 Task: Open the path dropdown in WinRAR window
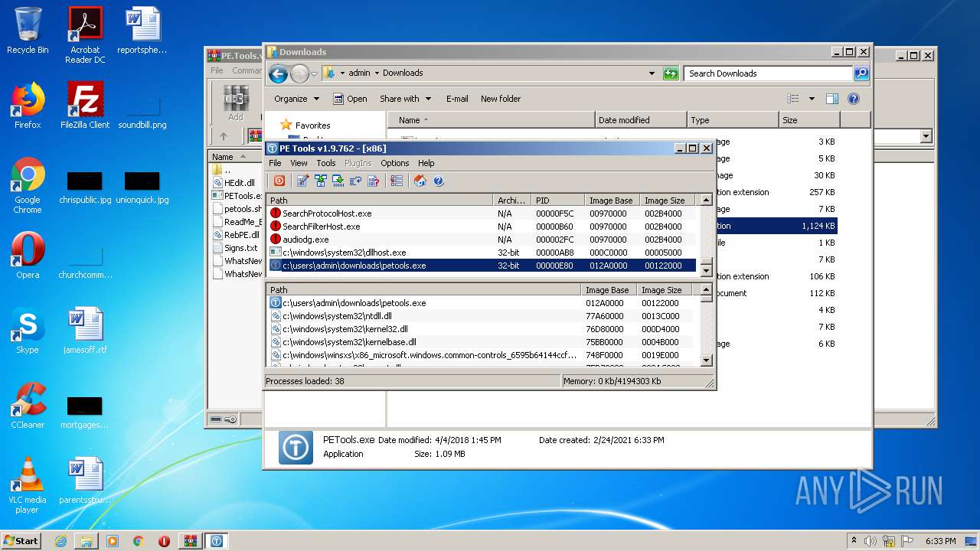(x=926, y=136)
